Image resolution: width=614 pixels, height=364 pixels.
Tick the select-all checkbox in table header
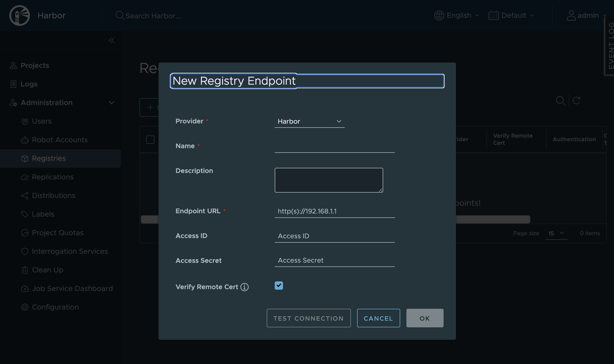(150, 140)
